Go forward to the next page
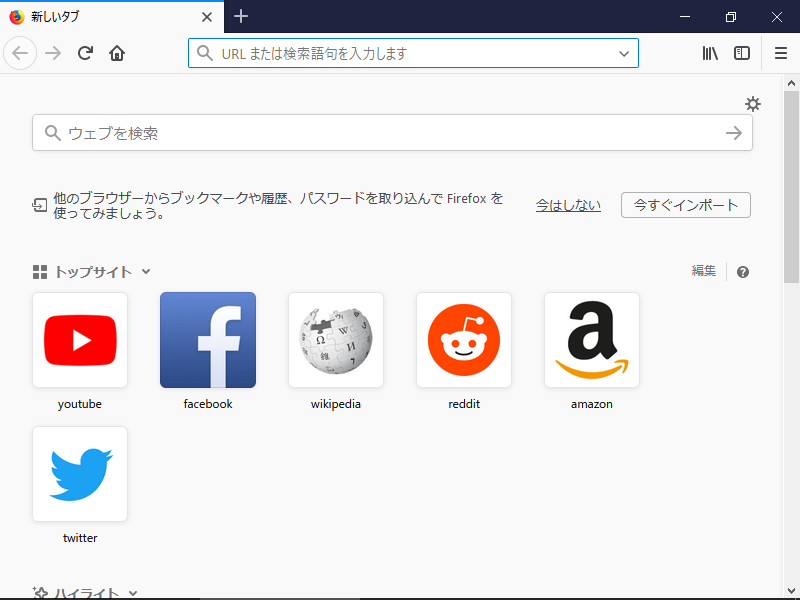 pyautogui.click(x=53, y=53)
